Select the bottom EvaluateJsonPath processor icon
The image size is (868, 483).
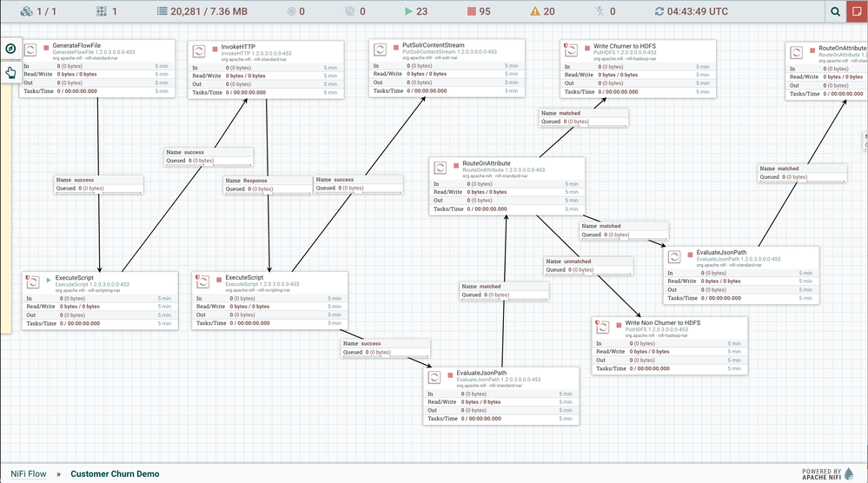click(434, 377)
